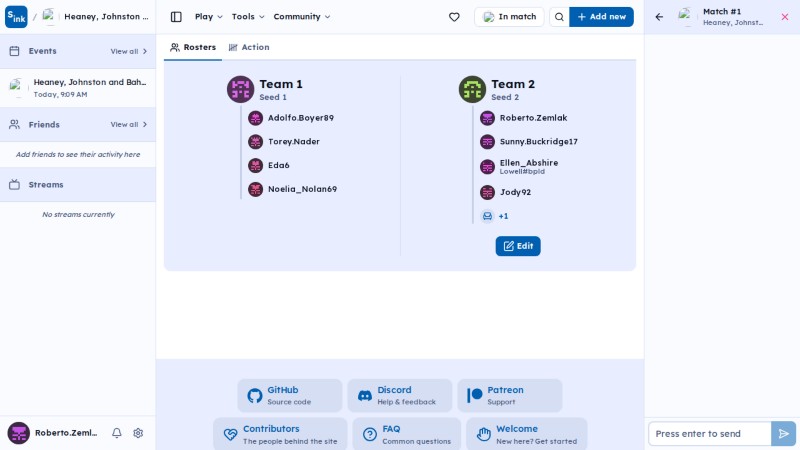Focus the Press enter to send field
This screenshot has height=450, width=800.
tap(710, 434)
